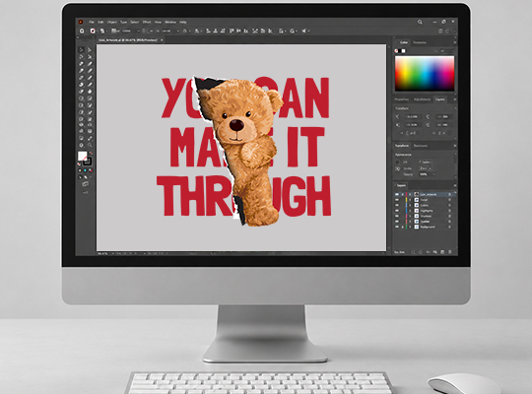Click target circle of Lion_Artwork layer
Image resolution: width=532 pixels, height=394 pixels.
click(449, 194)
